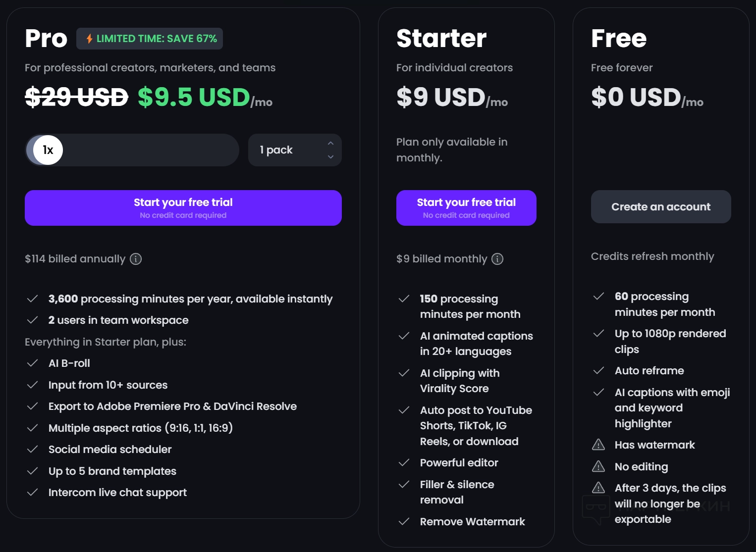Click the lightning bolt icon in the limited-time badge
The image size is (756, 552).
pos(90,39)
